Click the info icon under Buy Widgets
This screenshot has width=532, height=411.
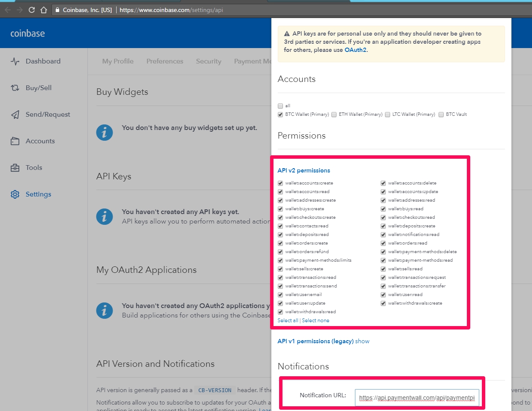tap(104, 133)
